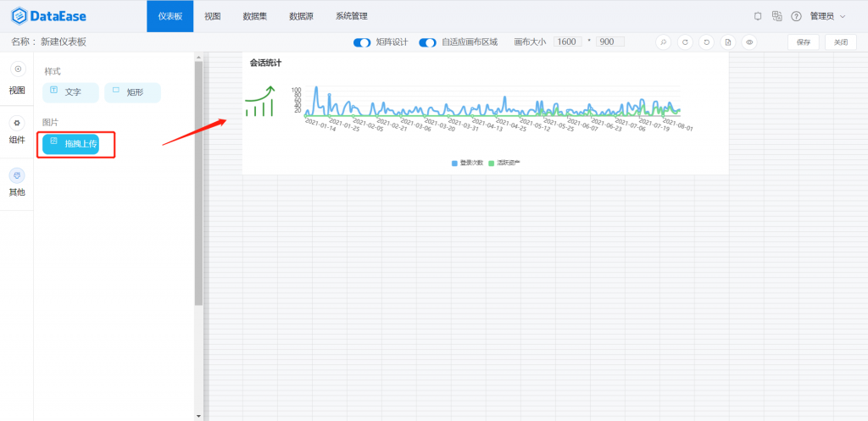This screenshot has width=868, height=421.
Task: Click the scrollbar down arrow
Action: (x=198, y=415)
